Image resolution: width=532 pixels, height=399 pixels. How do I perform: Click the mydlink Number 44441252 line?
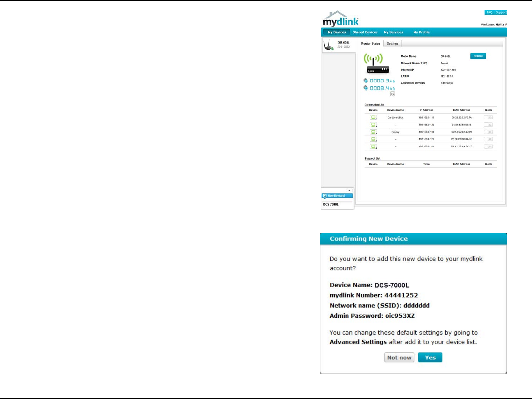point(374,295)
